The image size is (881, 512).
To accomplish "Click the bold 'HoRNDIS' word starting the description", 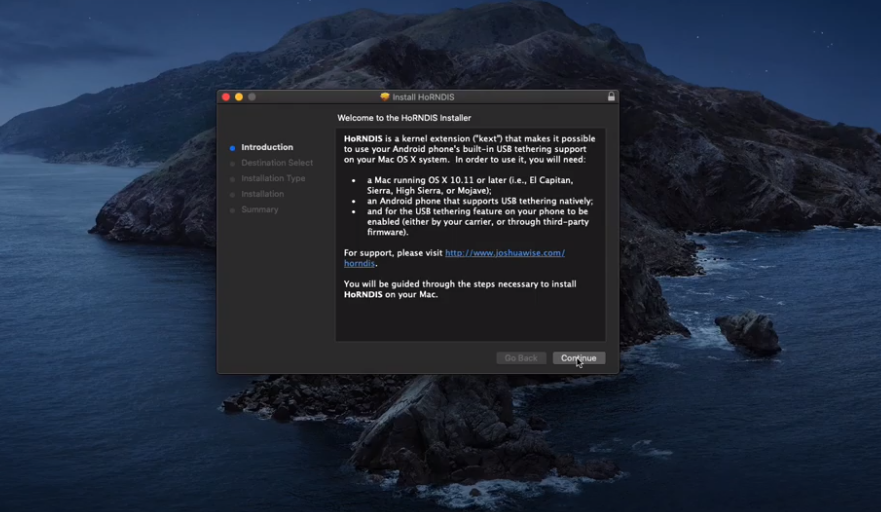I will click(363, 139).
